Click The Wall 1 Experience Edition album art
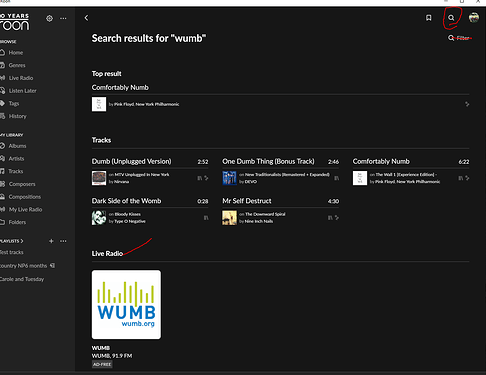This screenshot has height=375, width=486. 360,178
